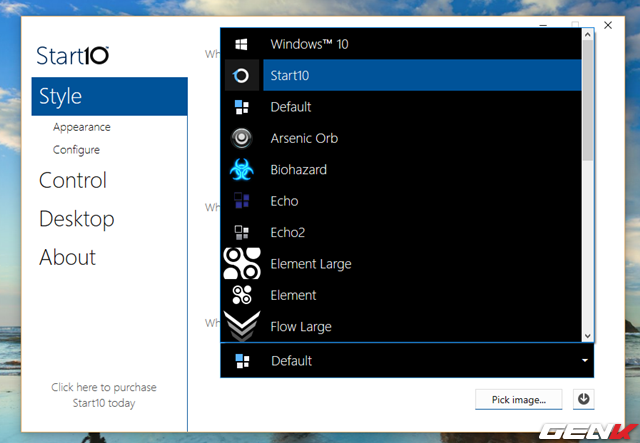Click scrollbar down arrow in list
The width and height of the screenshot is (640, 443).
coord(588,336)
